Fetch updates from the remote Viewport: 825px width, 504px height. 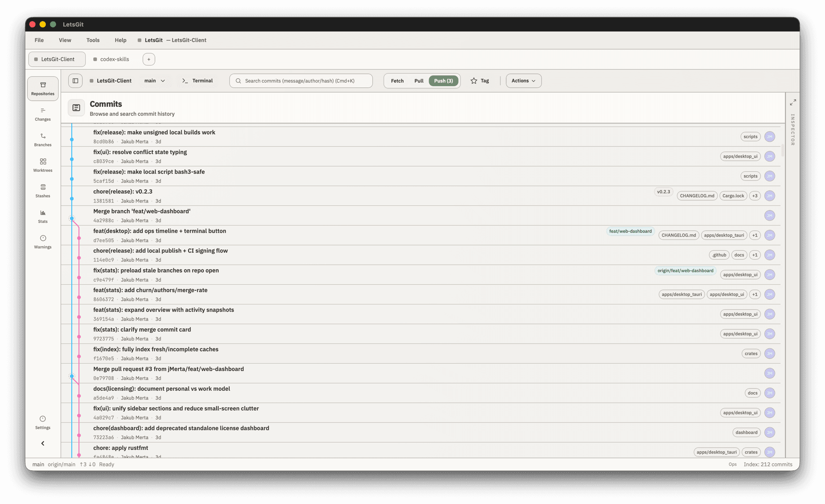click(x=396, y=81)
